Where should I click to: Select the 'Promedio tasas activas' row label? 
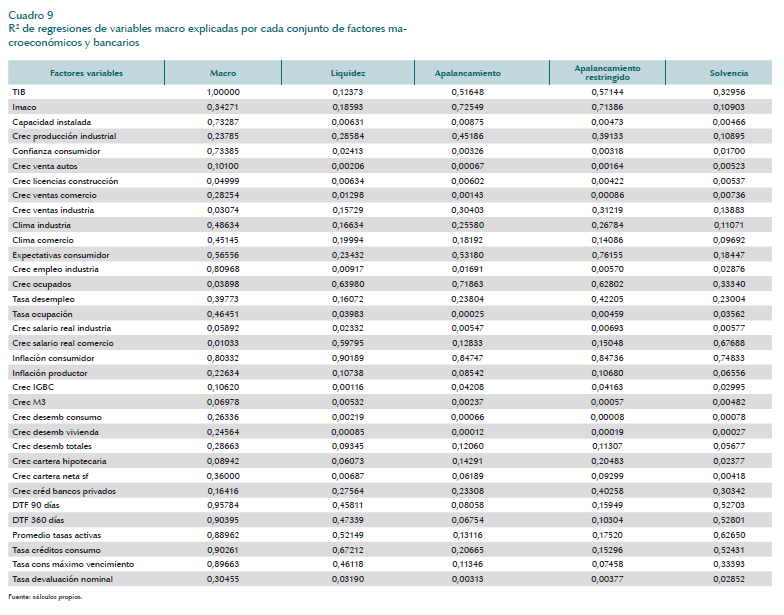tap(58, 535)
